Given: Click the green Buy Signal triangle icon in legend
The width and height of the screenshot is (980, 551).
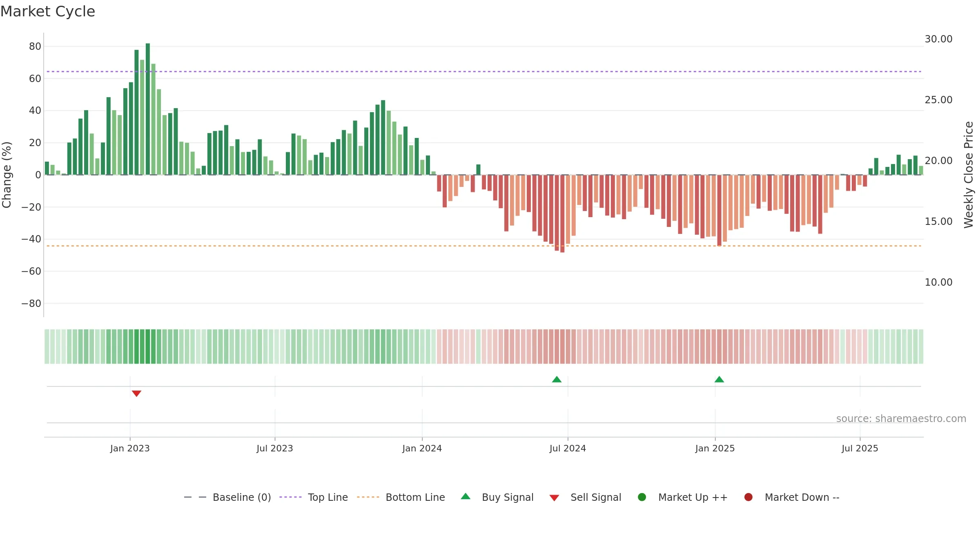Looking at the screenshot, I should click(x=465, y=496).
